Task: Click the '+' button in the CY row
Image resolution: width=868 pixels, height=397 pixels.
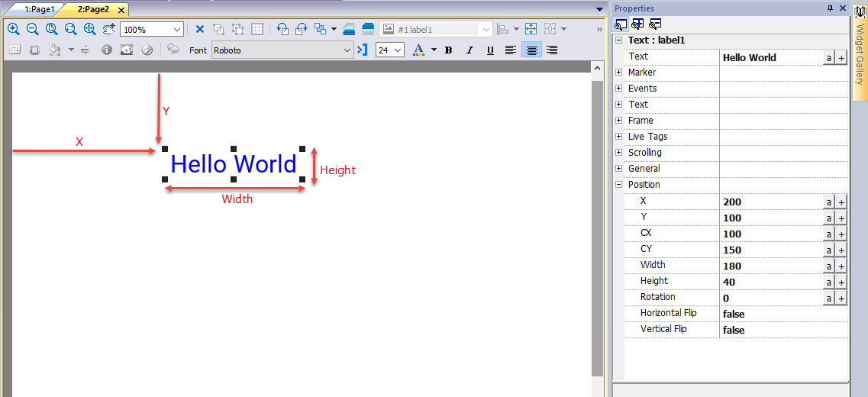Action: pyautogui.click(x=841, y=250)
